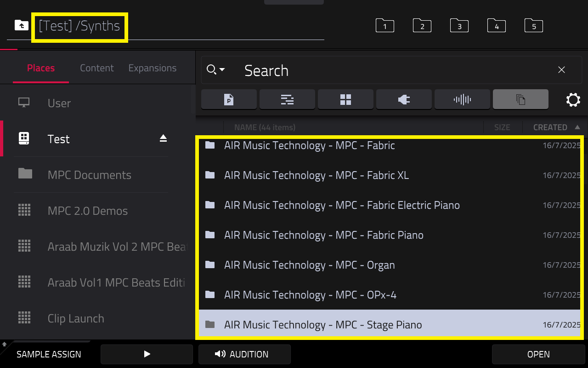The height and width of the screenshot is (368, 588).
Task: Switch to the Expansions tab
Action: [153, 68]
